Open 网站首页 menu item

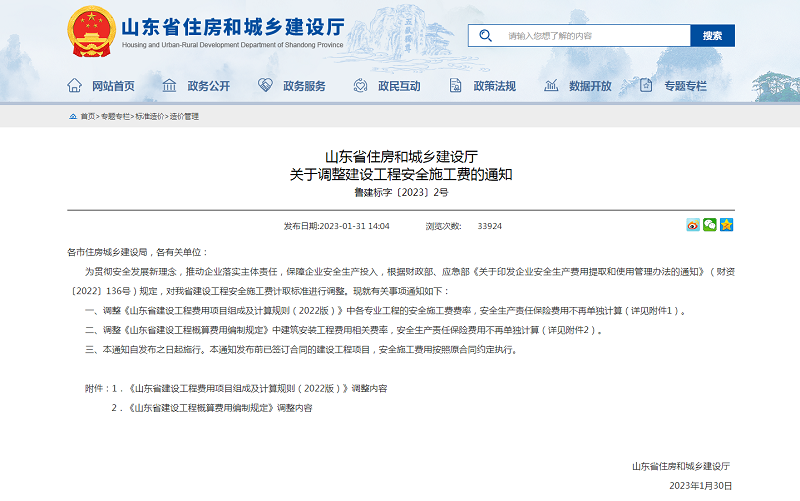[113, 86]
